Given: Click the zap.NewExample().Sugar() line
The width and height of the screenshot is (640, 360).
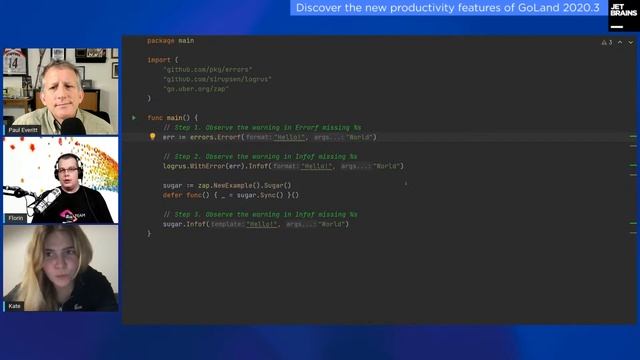Looking at the screenshot, I should click(x=227, y=185).
